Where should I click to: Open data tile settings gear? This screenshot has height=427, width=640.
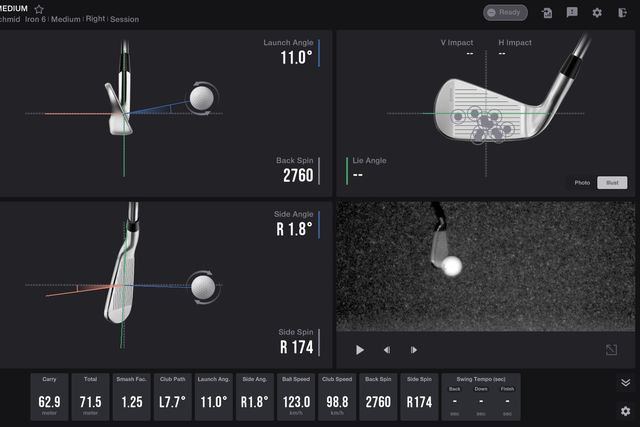click(x=625, y=411)
